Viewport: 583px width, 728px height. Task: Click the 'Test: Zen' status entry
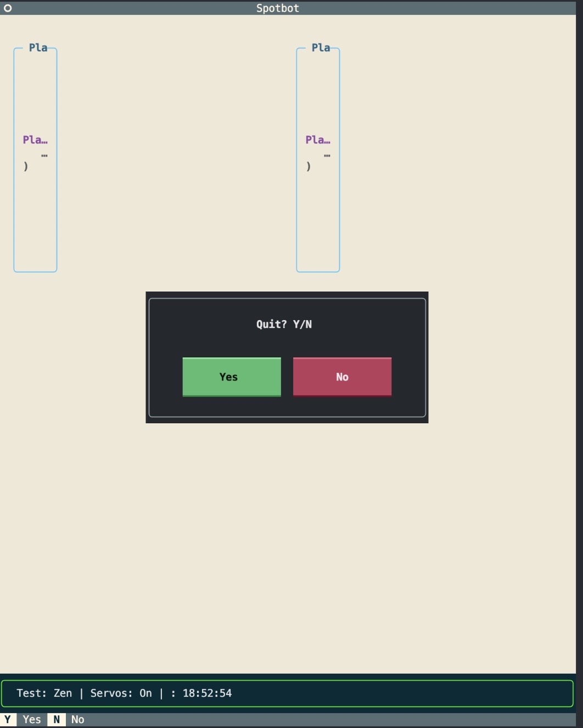pos(44,693)
